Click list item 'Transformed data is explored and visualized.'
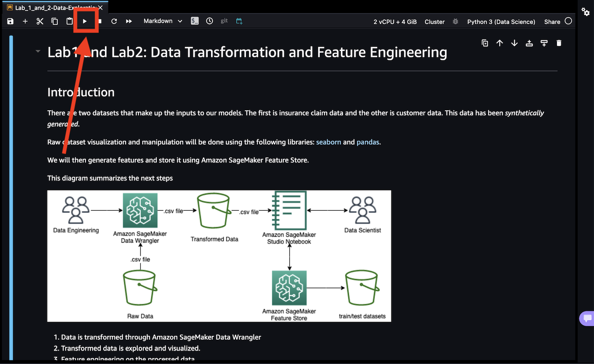Image resolution: width=594 pixels, height=364 pixels. 131,348
